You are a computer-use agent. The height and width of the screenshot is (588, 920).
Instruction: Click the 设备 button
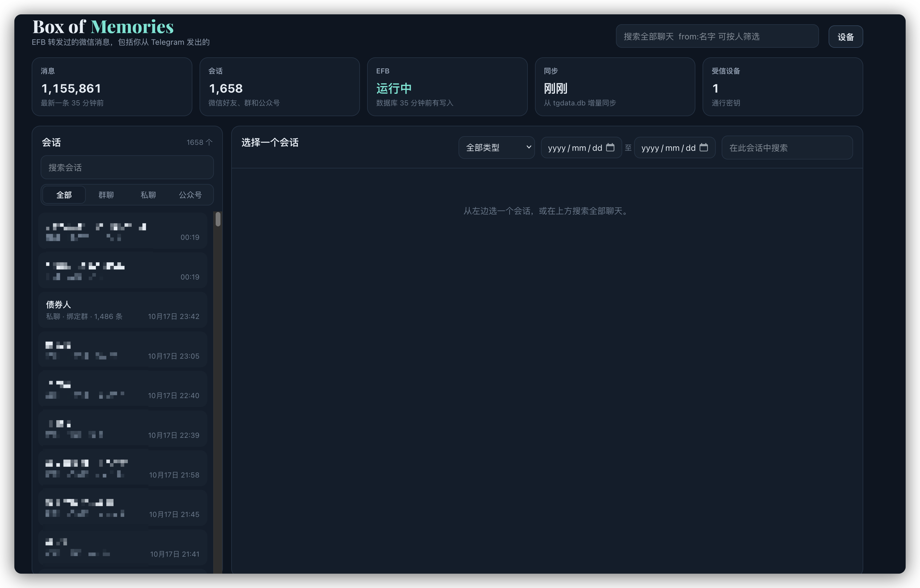846,37
